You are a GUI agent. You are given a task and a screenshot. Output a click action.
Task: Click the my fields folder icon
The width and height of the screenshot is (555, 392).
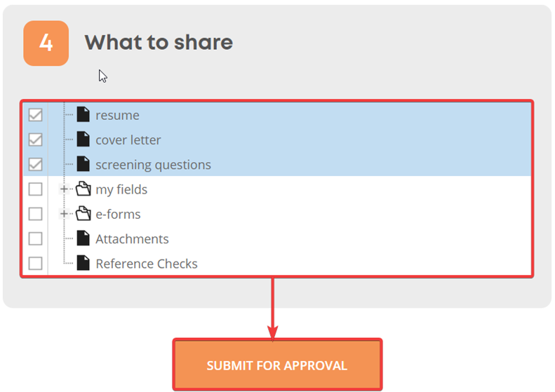(83, 189)
